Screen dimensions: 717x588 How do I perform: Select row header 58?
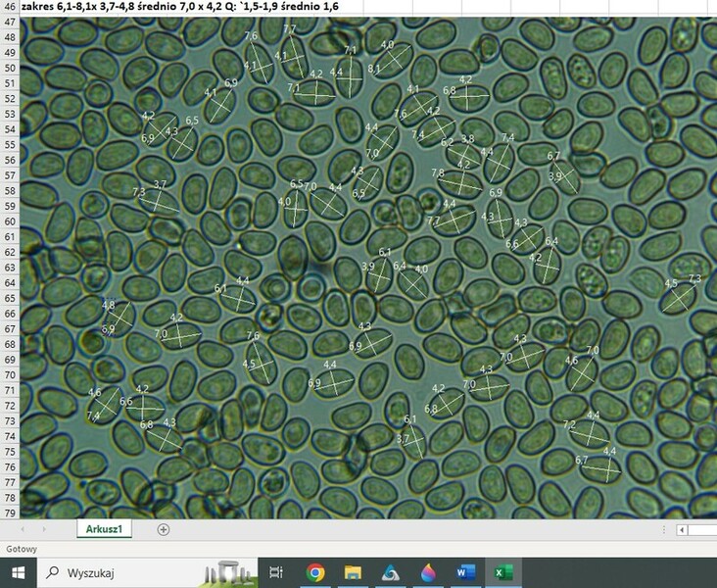pos(10,190)
